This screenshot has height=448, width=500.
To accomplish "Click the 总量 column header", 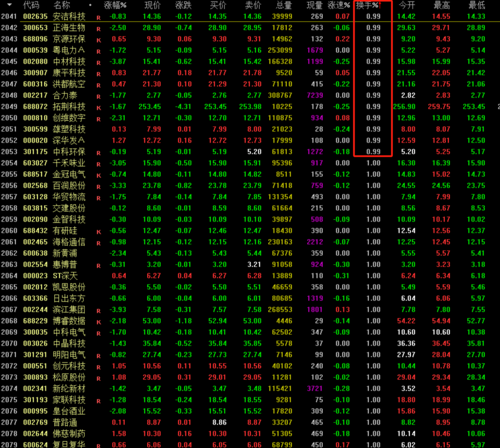I will tap(284, 5).
